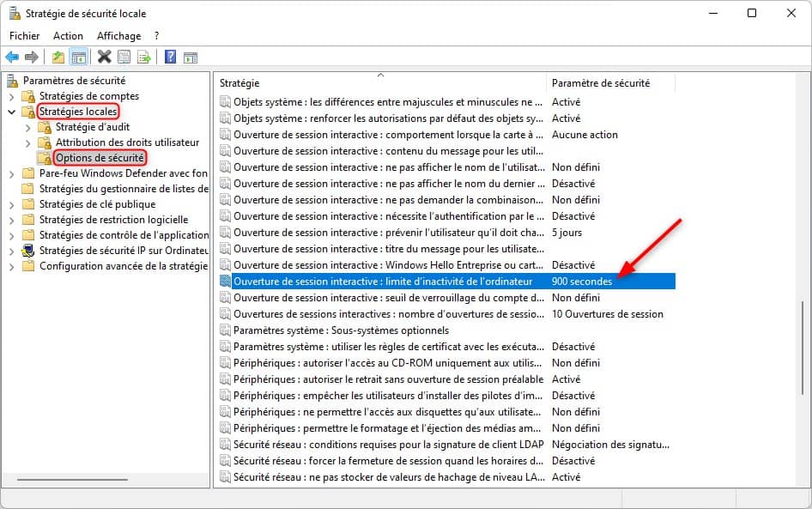The image size is (812, 509).
Task: Click the Stratégies de comptes folder icon
Action: 28,96
